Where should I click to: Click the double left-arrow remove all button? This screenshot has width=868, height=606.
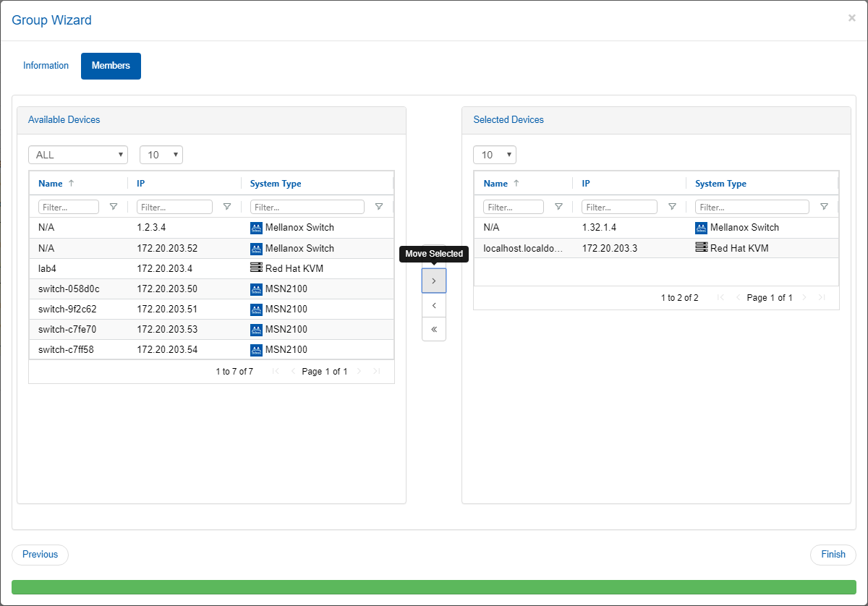coord(434,329)
